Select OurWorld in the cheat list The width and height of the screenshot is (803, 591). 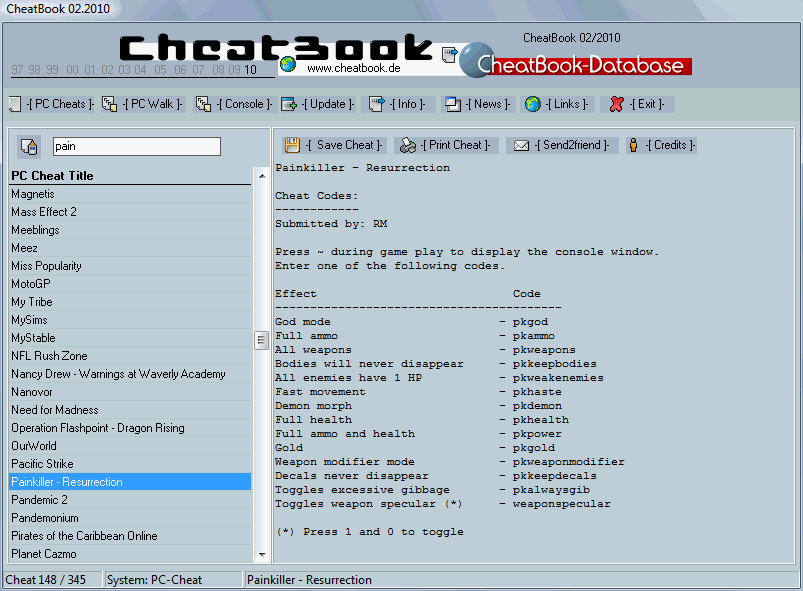131,446
